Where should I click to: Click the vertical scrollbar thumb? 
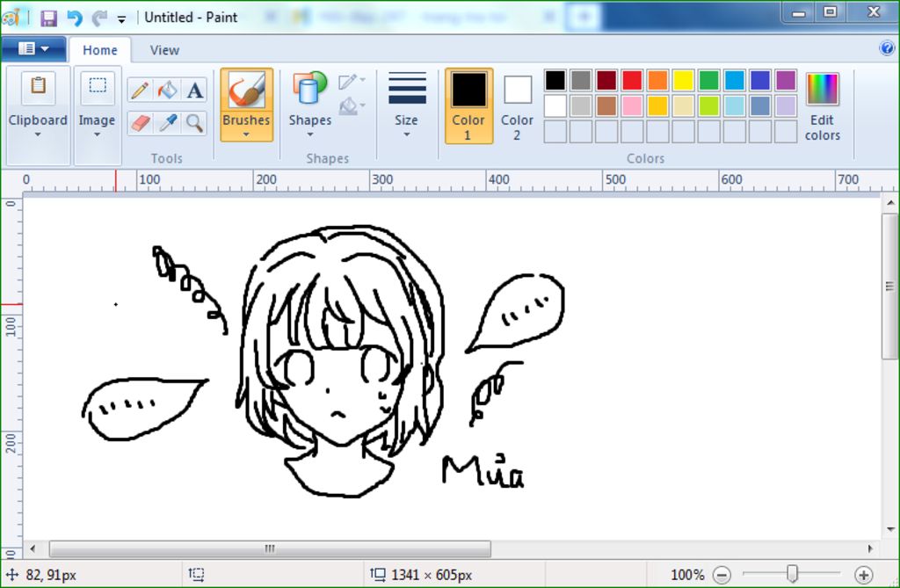pos(889,287)
